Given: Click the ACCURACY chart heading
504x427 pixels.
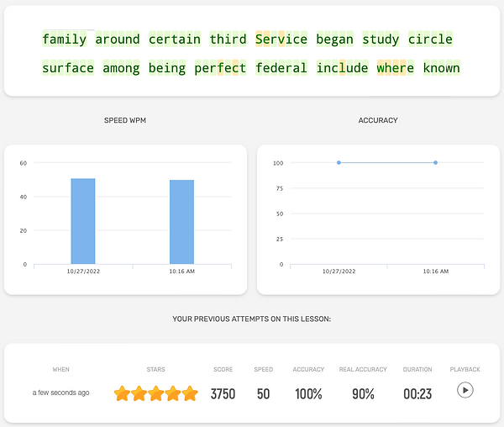Looking at the screenshot, I should pyautogui.click(x=378, y=121).
